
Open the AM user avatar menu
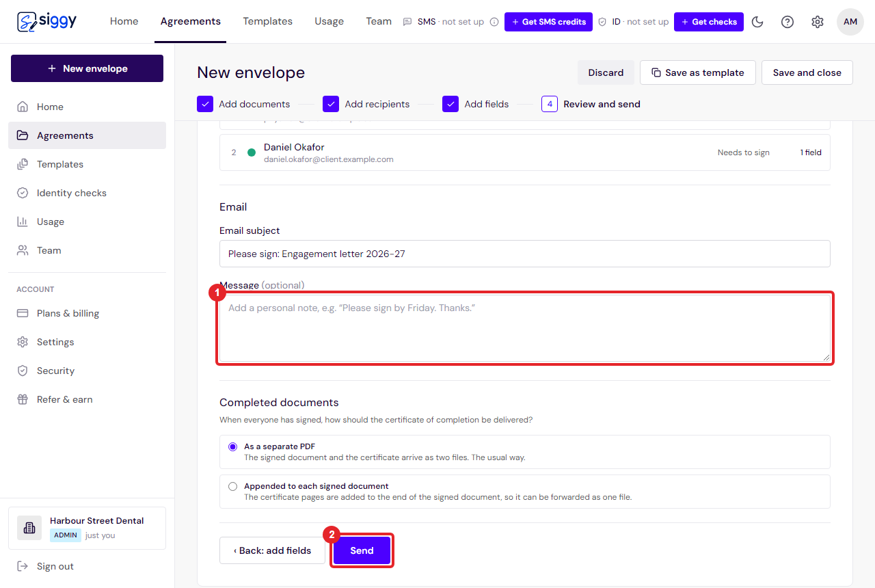point(850,22)
